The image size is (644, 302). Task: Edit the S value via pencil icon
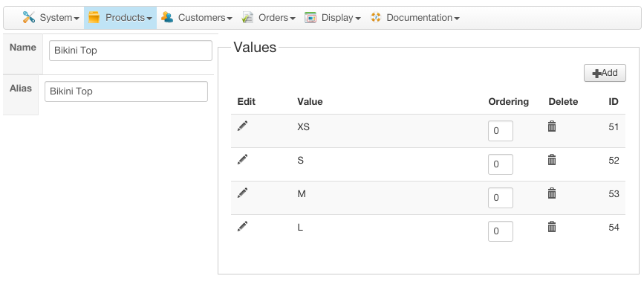[242, 159]
